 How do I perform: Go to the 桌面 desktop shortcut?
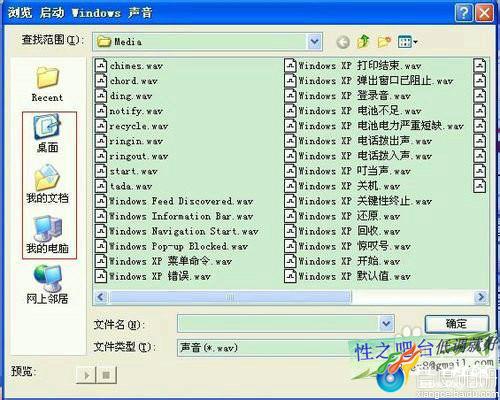click(47, 134)
